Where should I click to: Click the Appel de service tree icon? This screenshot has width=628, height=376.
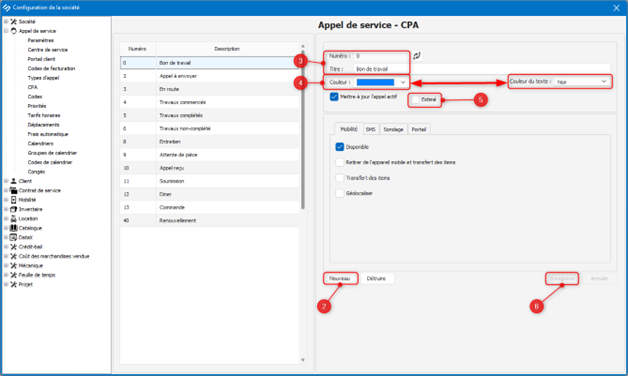point(14,31)
